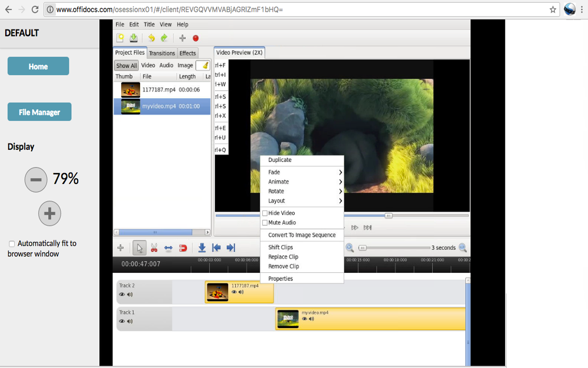Image resolution: width=588 pixels, height=368 pixels.
Task: Click the project files horizontal scrollbar
Action: (x=162, y=232)
